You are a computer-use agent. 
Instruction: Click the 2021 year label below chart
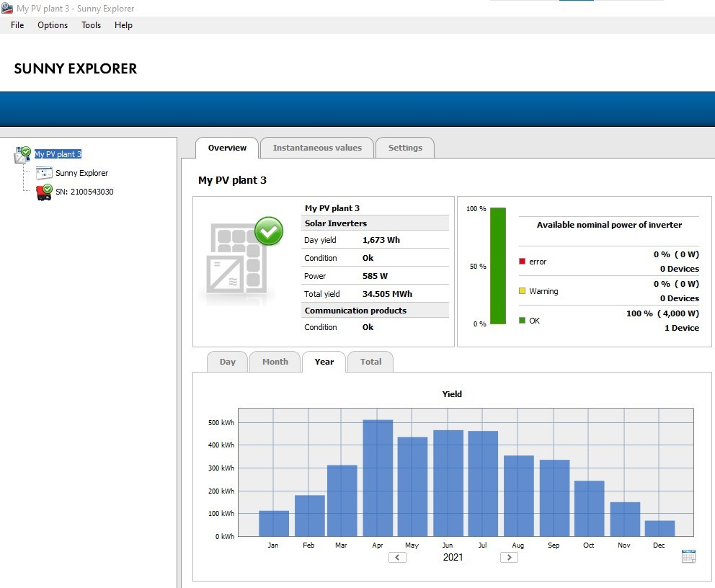[x=453, y=557]
